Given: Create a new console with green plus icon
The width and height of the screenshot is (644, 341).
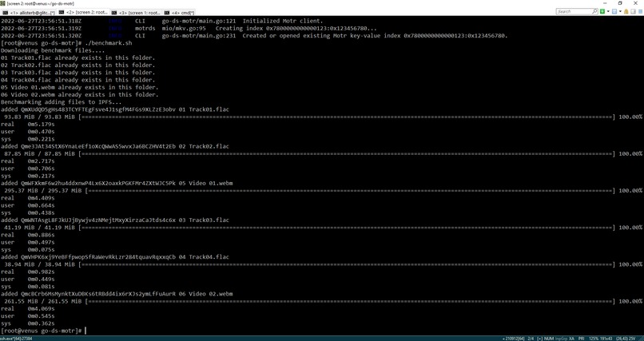Looking at the screenshot, I should coord(602,11).
